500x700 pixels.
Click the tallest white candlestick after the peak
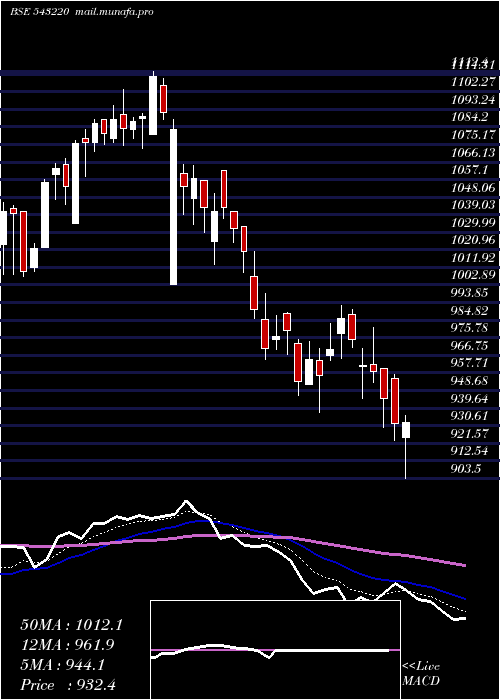pyautogui.click(x=173, y=207)
